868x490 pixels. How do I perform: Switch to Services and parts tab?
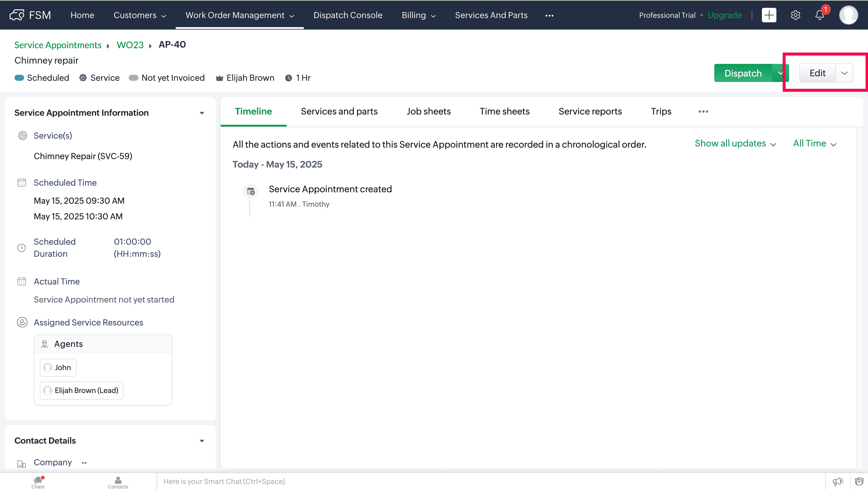(x=339, y=112)
